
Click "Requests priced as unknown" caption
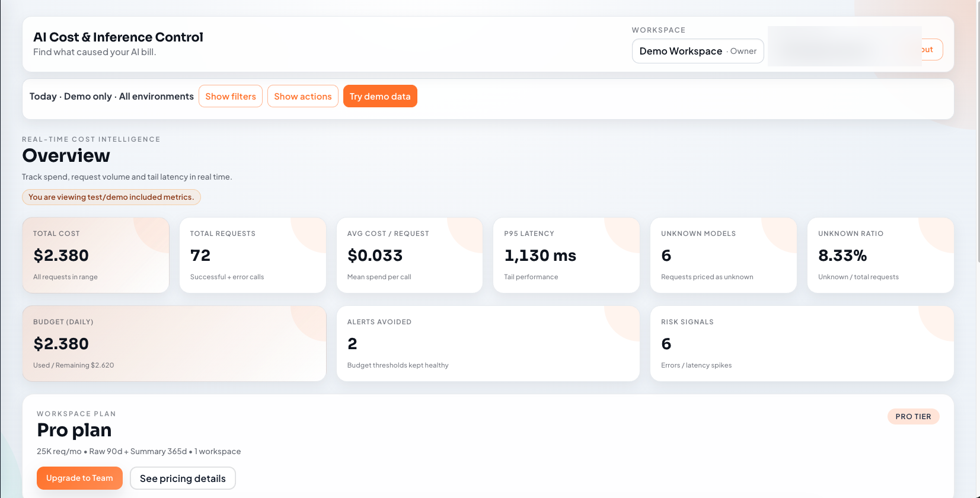[x=707, y=277]
